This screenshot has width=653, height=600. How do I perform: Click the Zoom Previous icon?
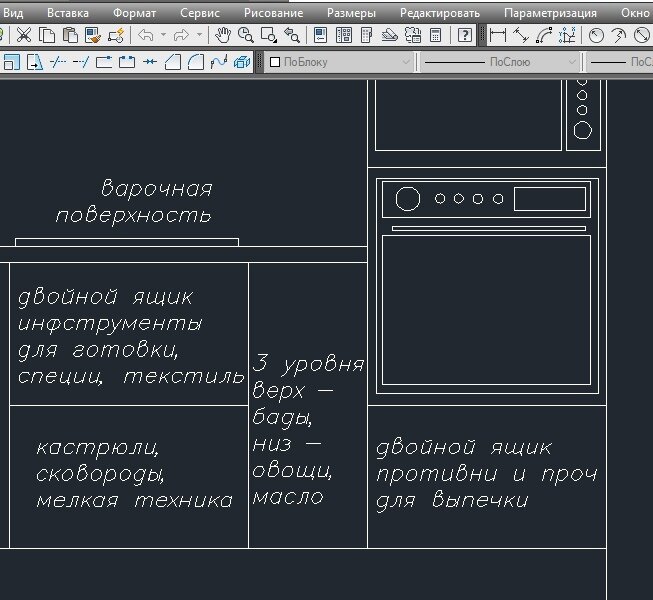292,35
